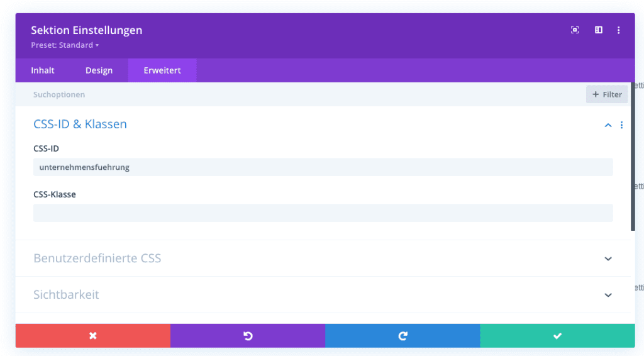The image size is (644, 356).
Task: Switch to the Inhalt tab
Action: (x=43, y=70)
